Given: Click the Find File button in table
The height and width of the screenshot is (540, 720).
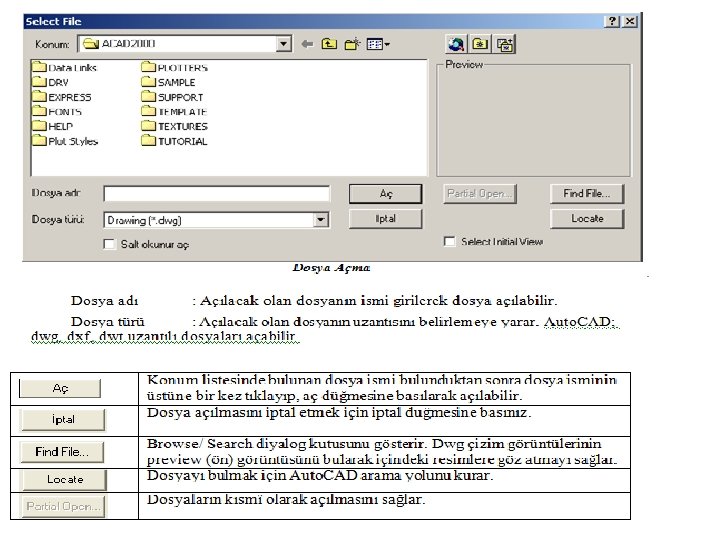Looking at the screenshot, I should (x=62, y=452).
